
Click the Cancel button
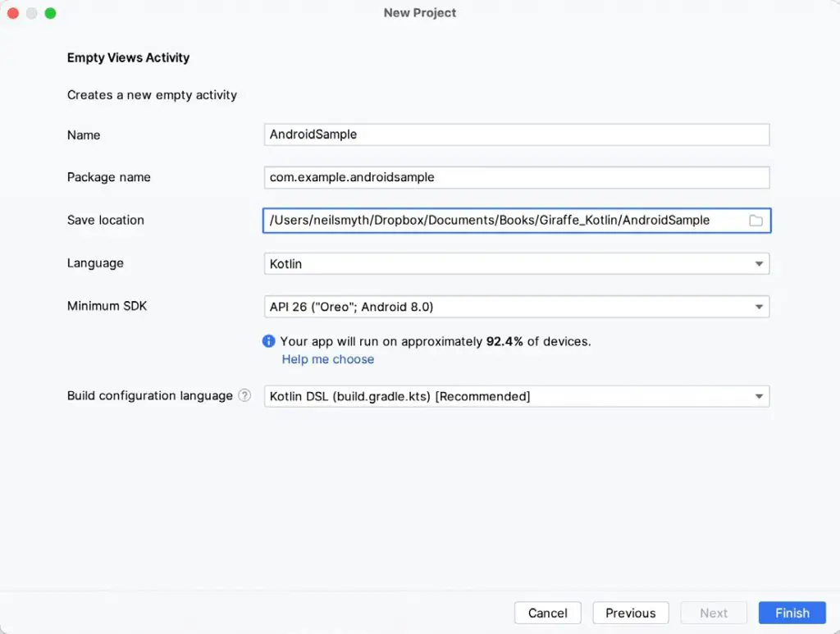pyautogui.click(x=547, y=613)
